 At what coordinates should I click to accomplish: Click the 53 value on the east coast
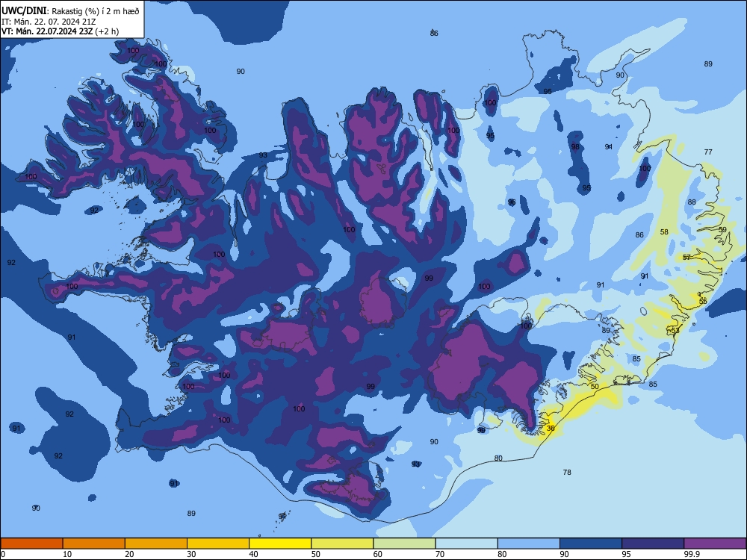point(675,331)
